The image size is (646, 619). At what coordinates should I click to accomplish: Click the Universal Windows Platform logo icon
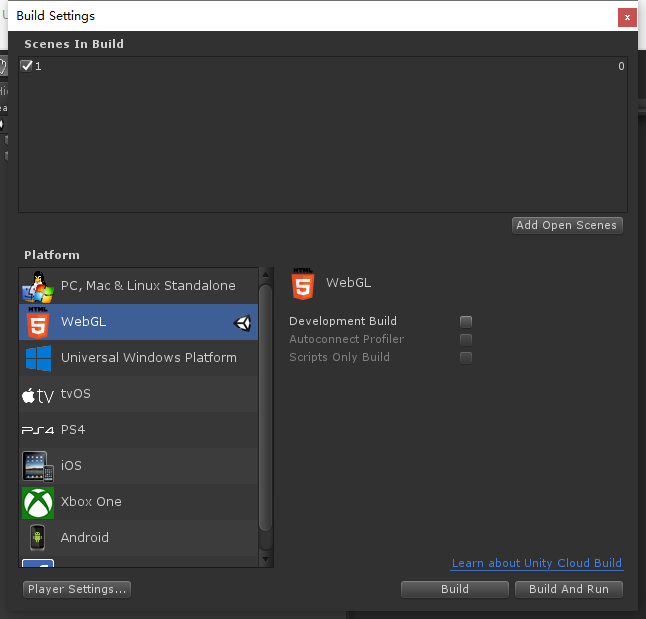point(38,358)
